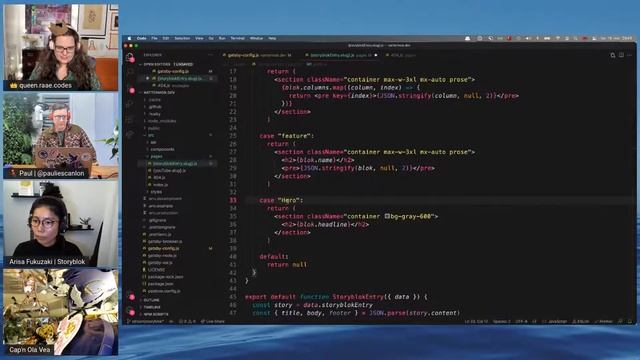Click the git branch indicator in status bar
640x360 pixels.
(145, 322)
